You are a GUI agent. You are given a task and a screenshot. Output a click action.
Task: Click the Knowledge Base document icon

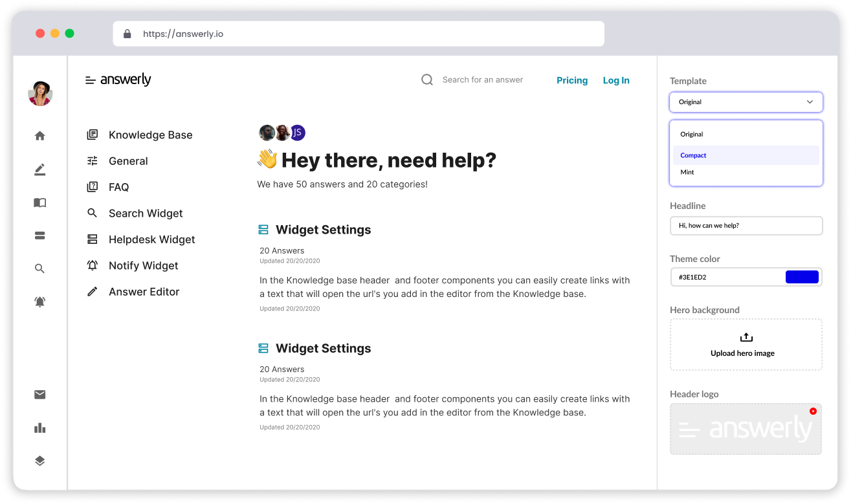pos(93,135)
